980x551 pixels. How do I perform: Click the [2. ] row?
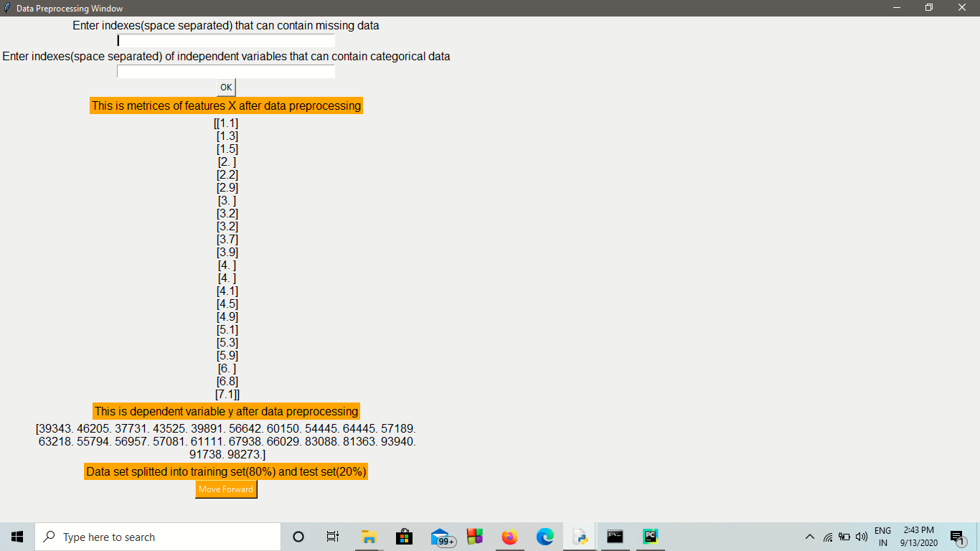[227, 161]
